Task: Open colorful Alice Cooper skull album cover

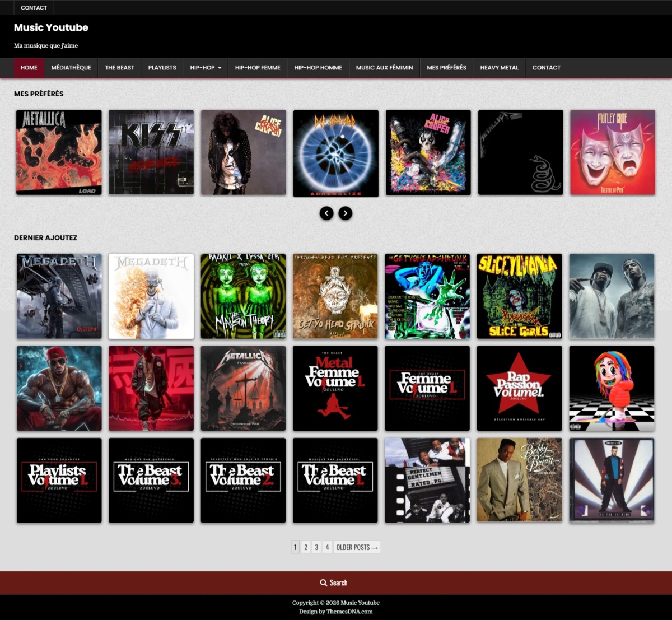Action: tap(428, 152)
